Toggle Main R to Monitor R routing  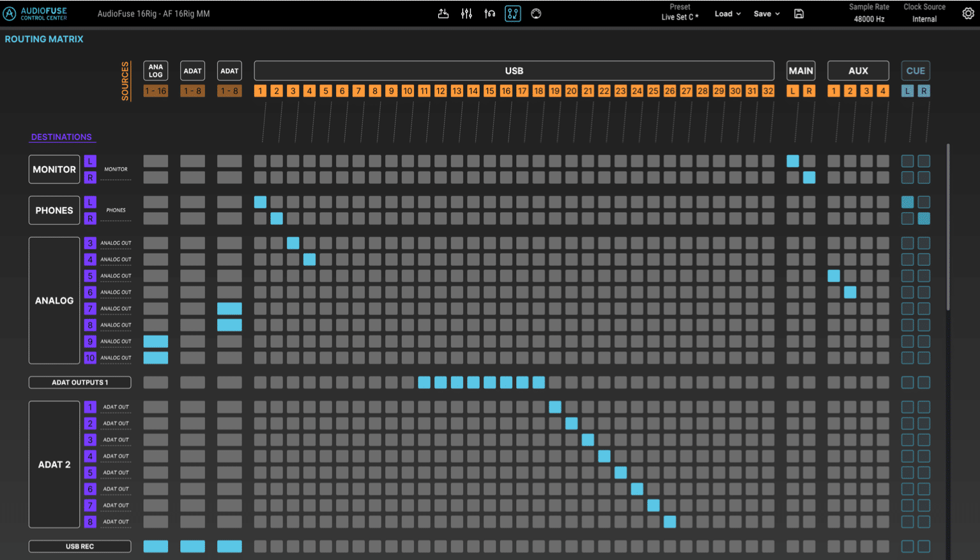(809, 177)
